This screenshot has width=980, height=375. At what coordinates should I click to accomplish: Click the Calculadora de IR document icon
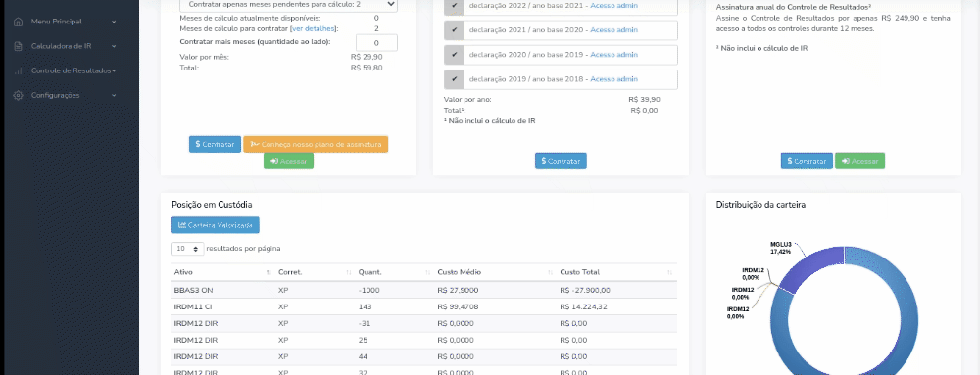click(18, 46)
